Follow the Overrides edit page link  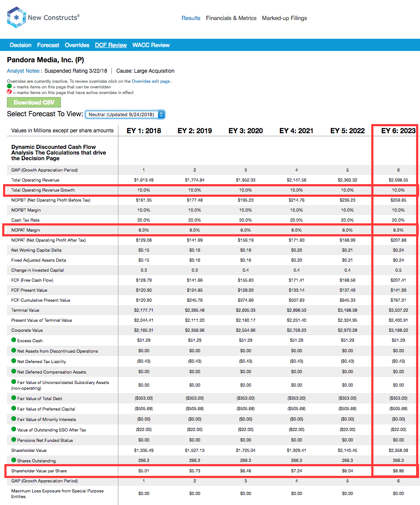pyautogui.click(x=151, y=81)
